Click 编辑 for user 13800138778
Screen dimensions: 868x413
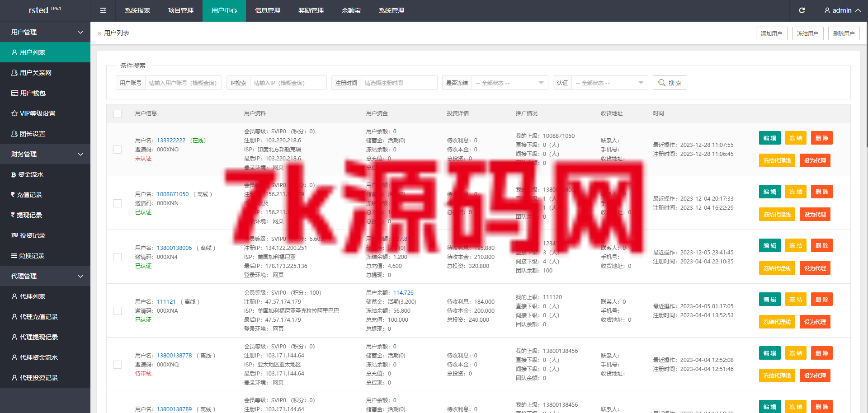point(770,353)
